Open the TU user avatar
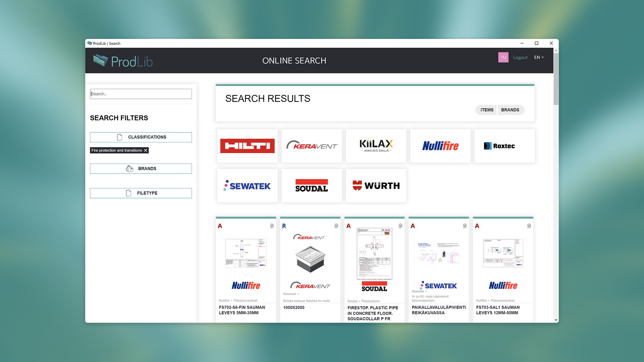The height and width of the screenshot is (362, 644). click(x=503, y=57)
